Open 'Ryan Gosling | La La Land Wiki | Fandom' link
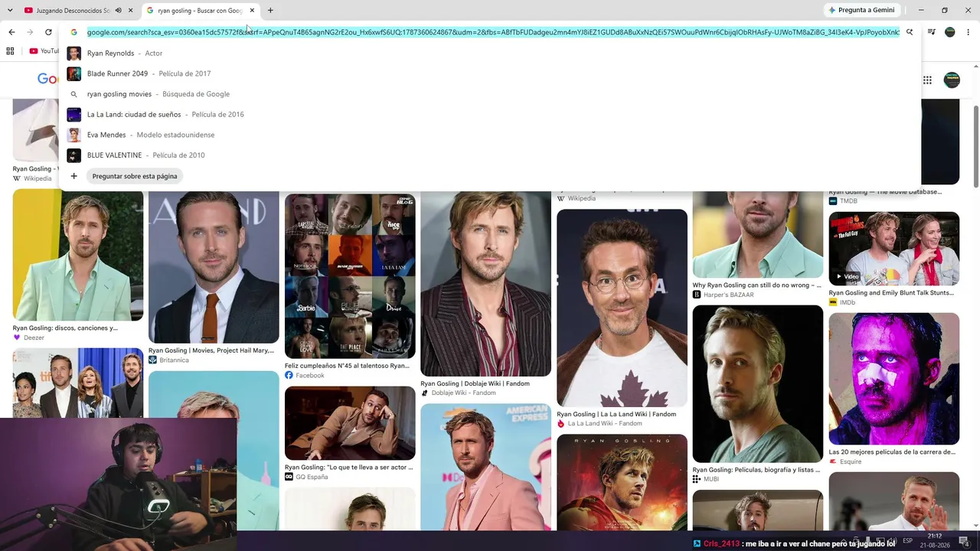Screen dimensions: 980x551 [x=616, y=414]
